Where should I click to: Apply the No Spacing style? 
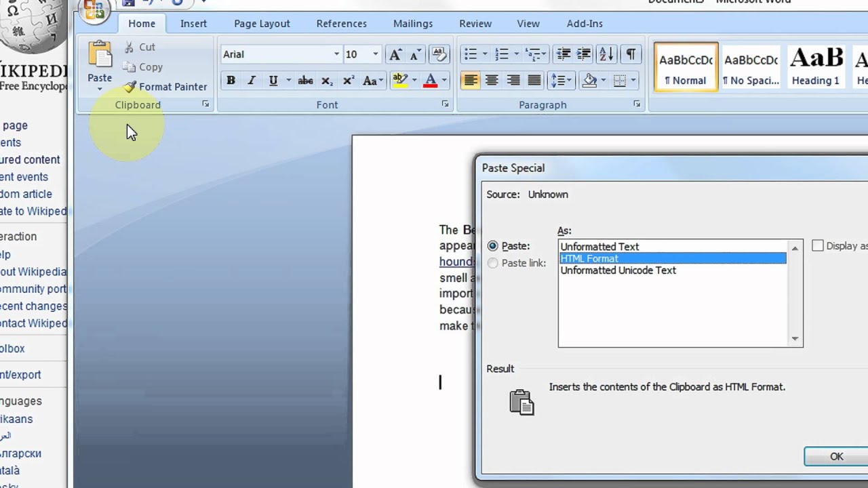(751, 68)
